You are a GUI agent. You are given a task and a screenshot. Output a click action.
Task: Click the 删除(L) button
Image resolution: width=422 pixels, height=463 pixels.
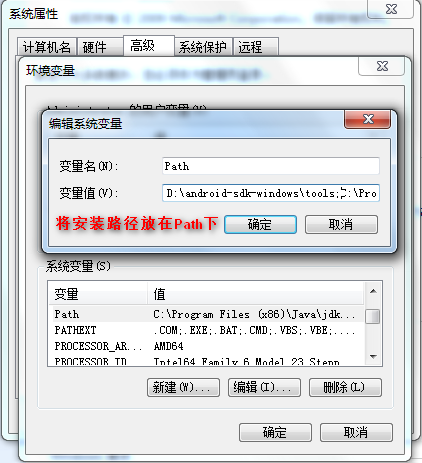pos(345,387)
